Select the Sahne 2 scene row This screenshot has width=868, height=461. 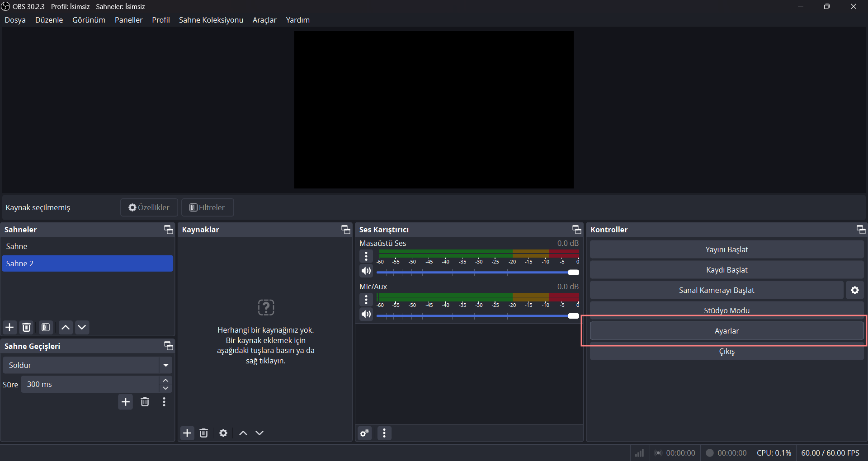88,263
